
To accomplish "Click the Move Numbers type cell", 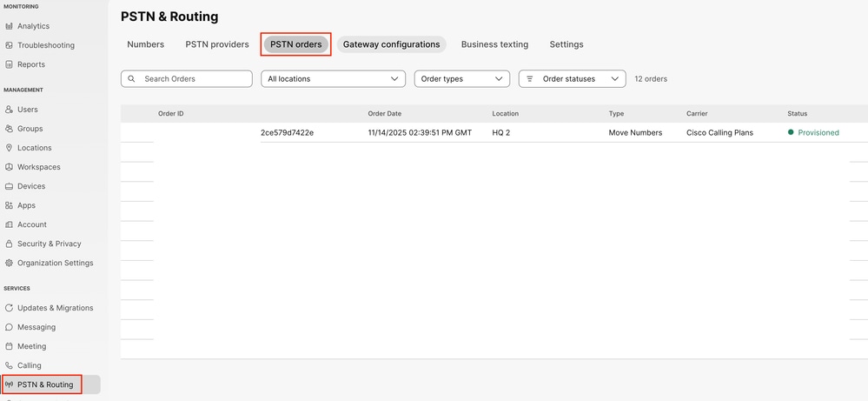I will pos(635,132).
